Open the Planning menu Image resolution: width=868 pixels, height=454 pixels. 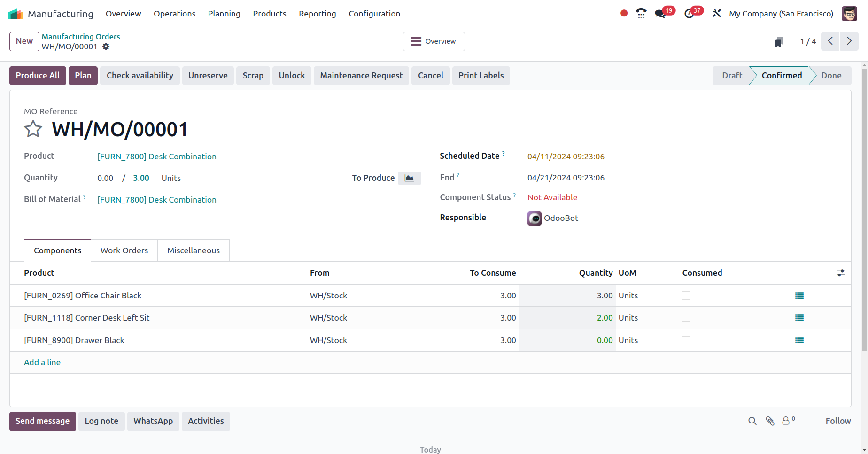(224, 14)
